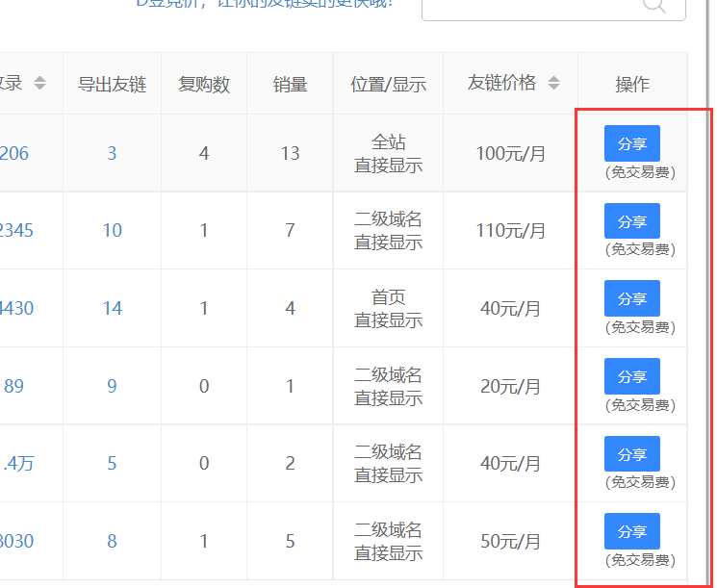Click the 导出友链 value 14 link
Viewport: 717px width, 588px height.
[112, 309]
